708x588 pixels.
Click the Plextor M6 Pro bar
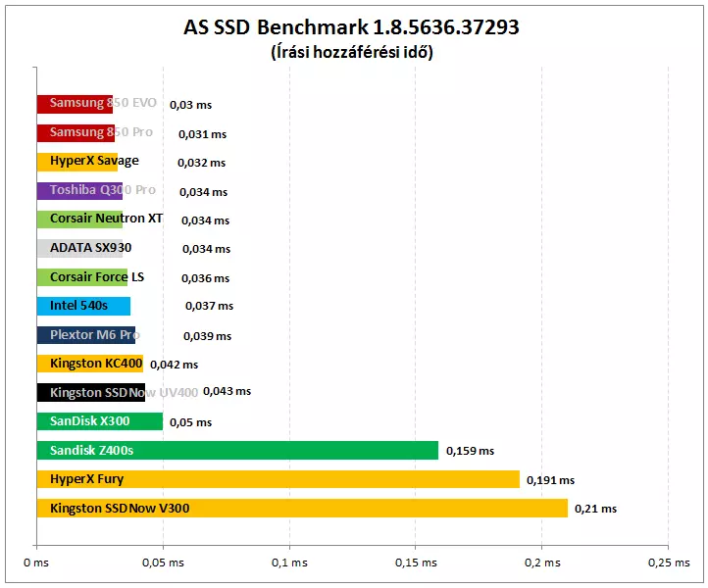[86, 335]
